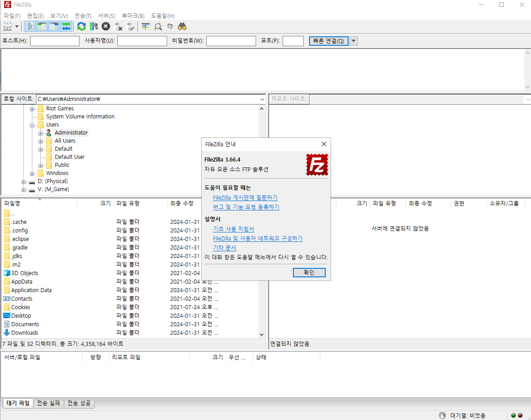Click the speed limits status bar icon
This screenshot has width=531, height=420.
[442, 415]
